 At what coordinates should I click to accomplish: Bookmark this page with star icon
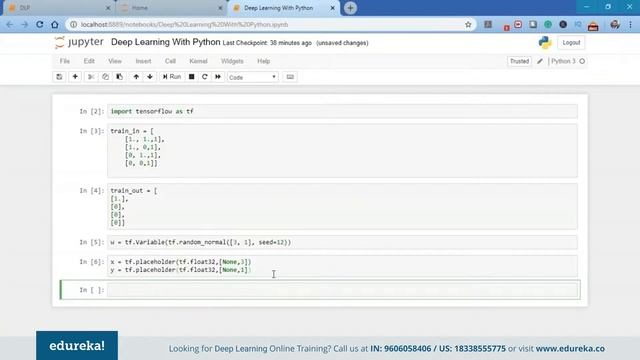(468, 24)
